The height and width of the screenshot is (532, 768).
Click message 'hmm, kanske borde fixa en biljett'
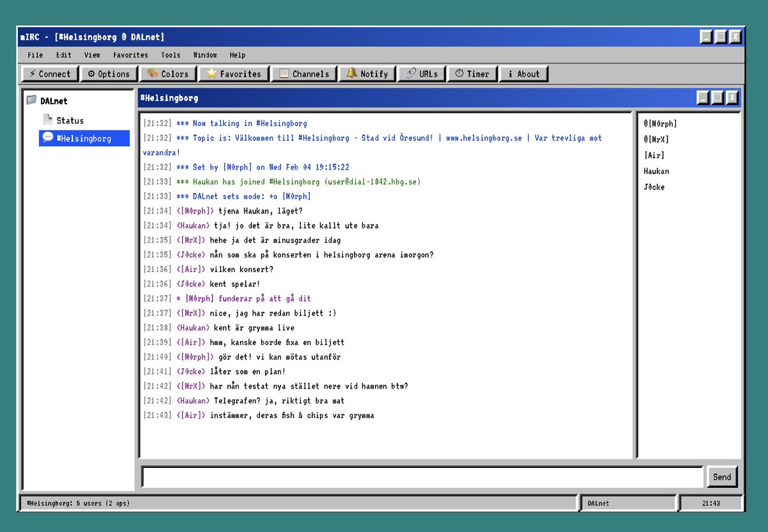click(277, 343)
